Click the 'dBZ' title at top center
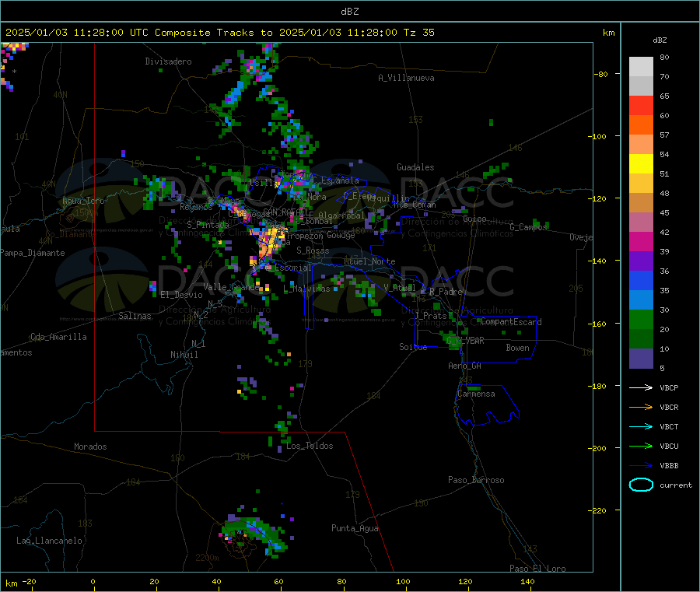This screenshot has width=700, height=592. pos(349,12)
